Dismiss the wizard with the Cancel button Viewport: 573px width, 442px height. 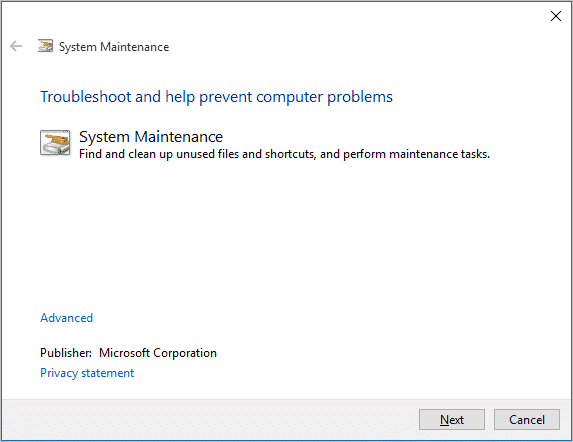click(527, 420)
